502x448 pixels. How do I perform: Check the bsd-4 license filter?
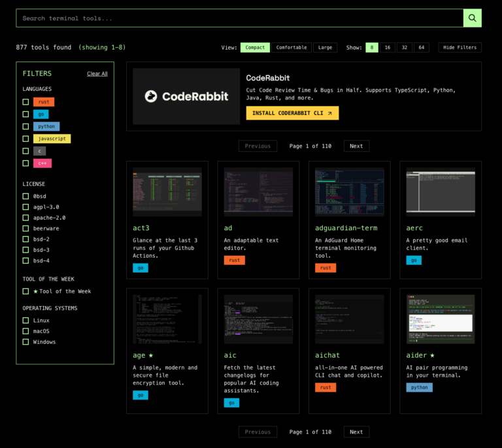tap(25, 261)
